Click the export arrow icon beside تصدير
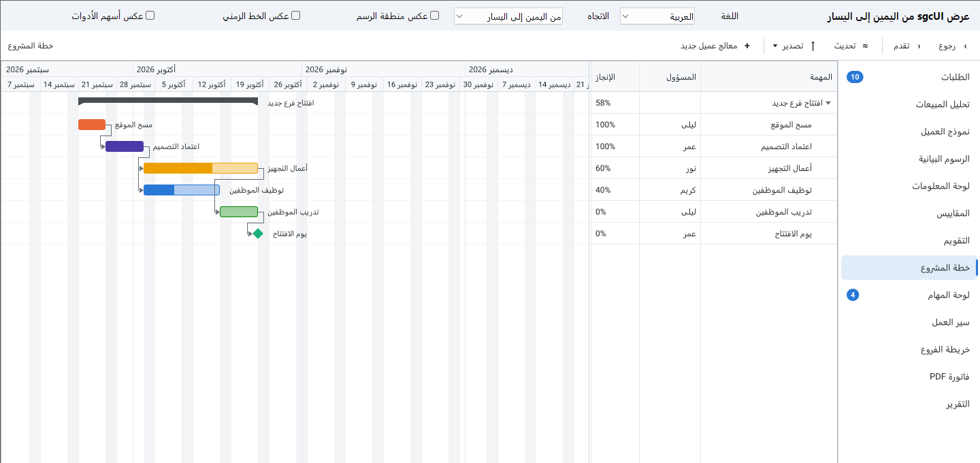The height and width of the screenshot is (463, 980). (x=813, y=46)
